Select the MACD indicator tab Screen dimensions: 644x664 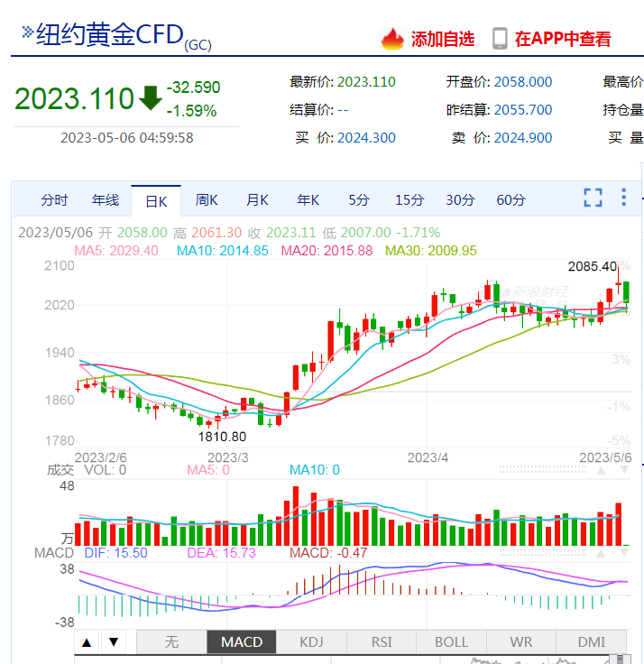[242, 642]
